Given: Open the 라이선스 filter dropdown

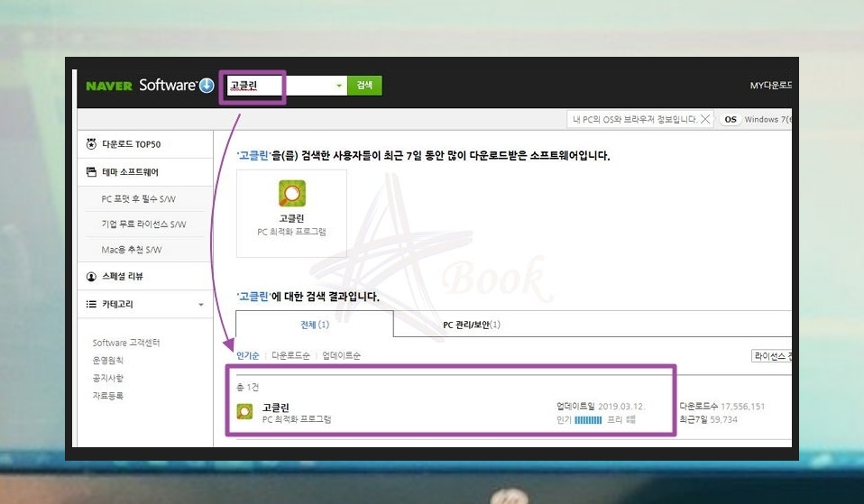Looking at the screenshot, I should point(771,356).
